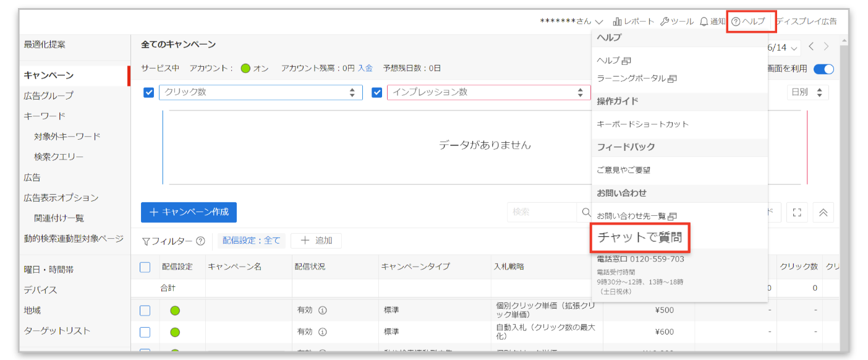
Task: Click the search magnifier icon
Action: (586, 212)
